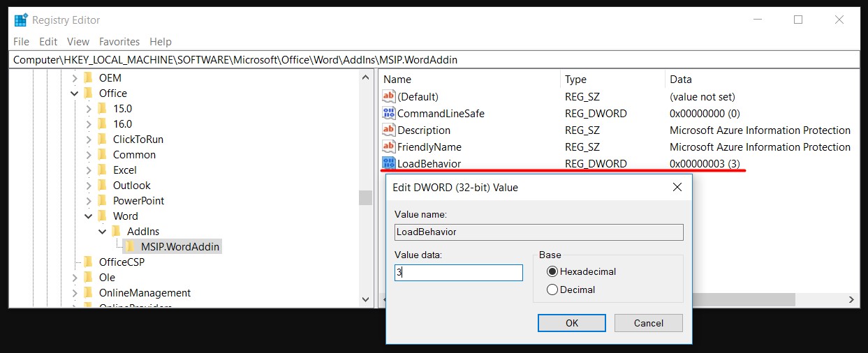The image size is (868, 353).
Task: Close the Edit DWORD dialog with X
Action: tap(677, 187)
